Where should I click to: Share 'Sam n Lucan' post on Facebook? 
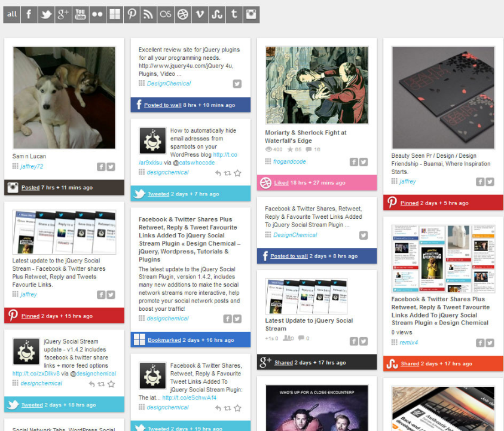pyautogui.click(x=101, y=167)
